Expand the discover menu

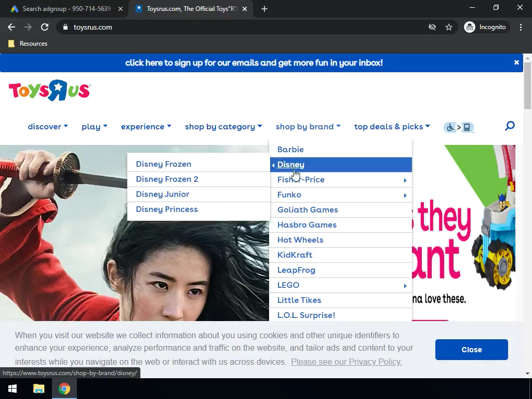pos(48,127)
